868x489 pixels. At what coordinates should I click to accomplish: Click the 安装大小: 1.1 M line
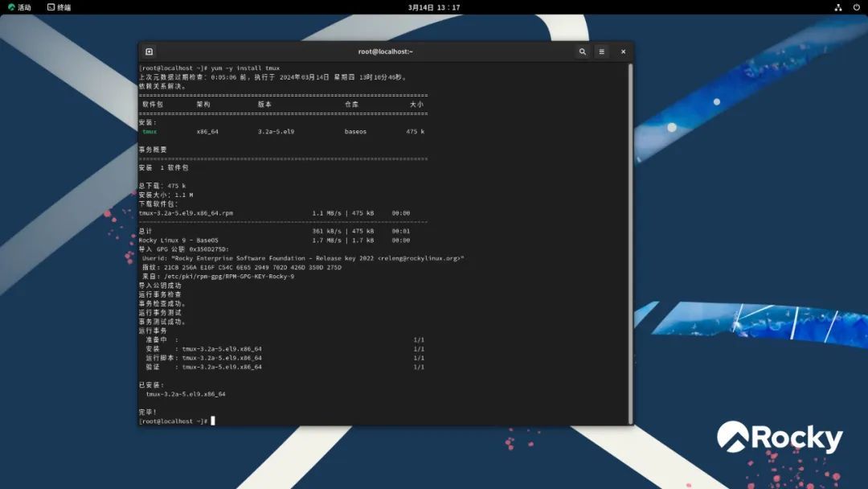click(166, 195)
